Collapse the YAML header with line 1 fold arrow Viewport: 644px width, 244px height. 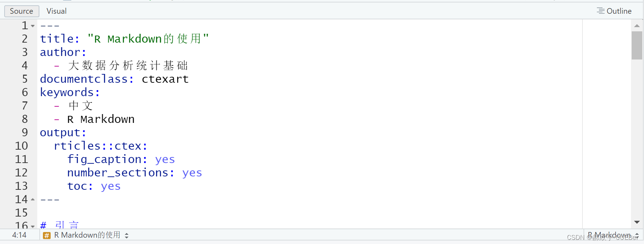(33, 25)
